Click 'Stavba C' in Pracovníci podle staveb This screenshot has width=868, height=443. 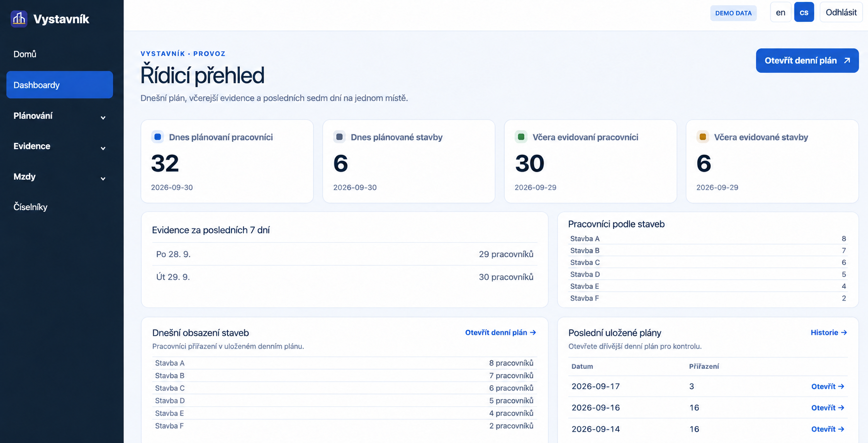(x=585, y=263)
